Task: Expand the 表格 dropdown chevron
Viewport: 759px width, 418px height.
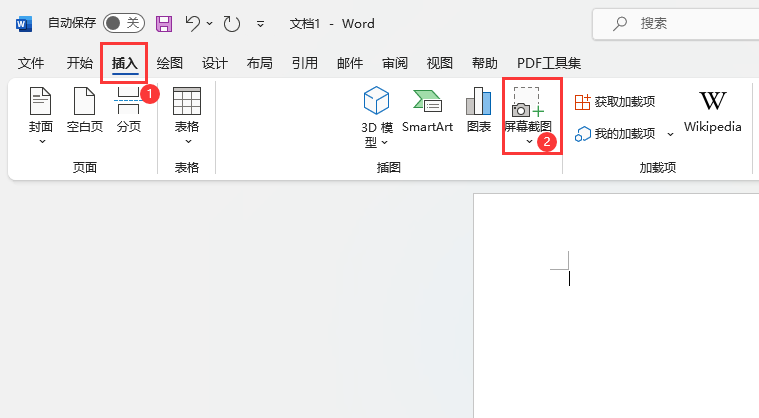Action: click(188, 142)
